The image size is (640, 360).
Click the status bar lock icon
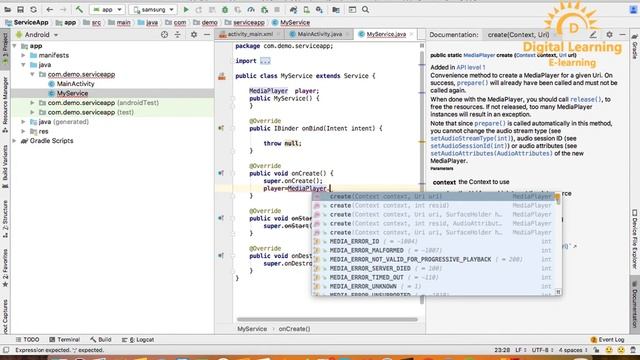(x=596, y=350)
